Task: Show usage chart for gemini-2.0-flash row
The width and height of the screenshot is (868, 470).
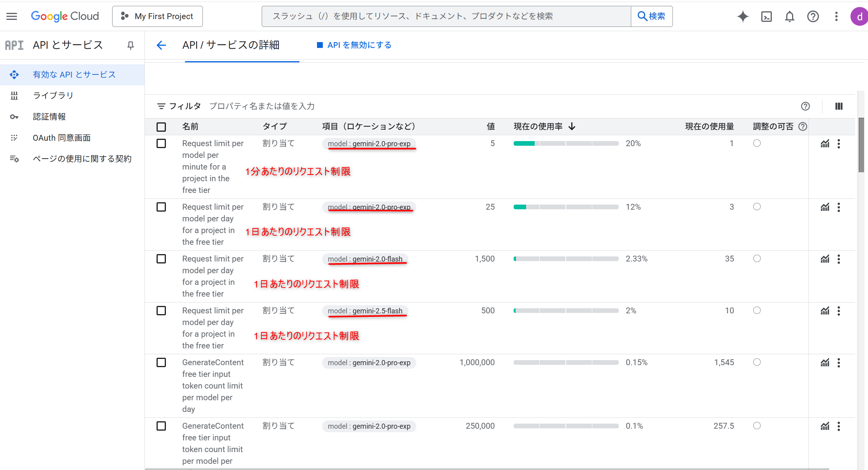Action: coord(825,259)
